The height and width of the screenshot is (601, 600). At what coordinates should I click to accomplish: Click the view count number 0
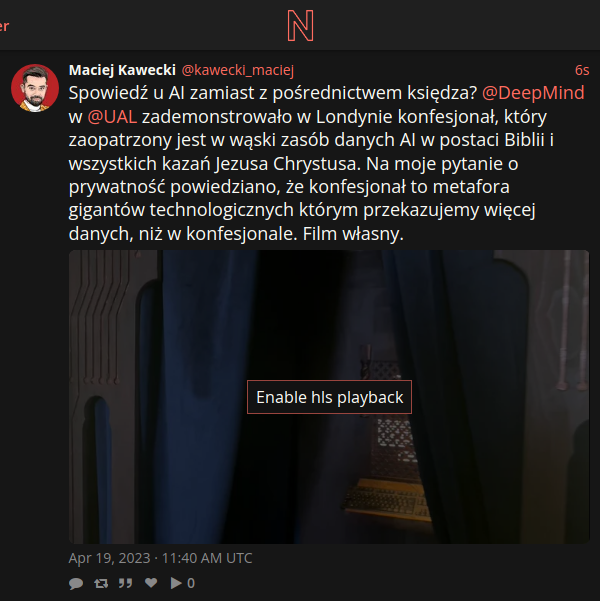[x=191, y=583]
